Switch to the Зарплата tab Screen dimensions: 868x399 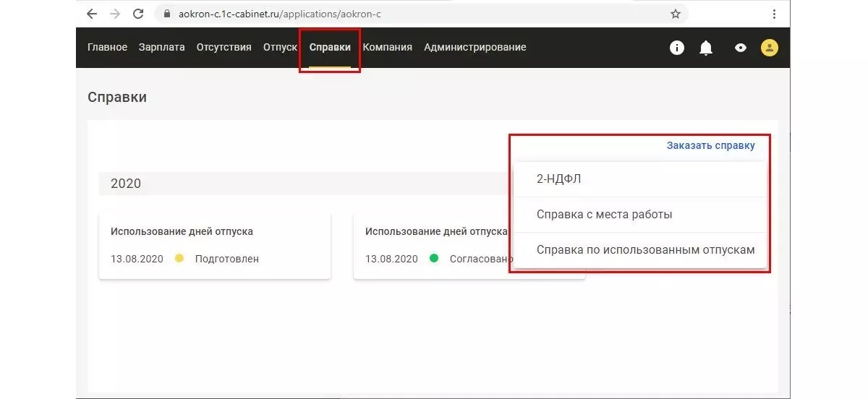tap(162, 47)
